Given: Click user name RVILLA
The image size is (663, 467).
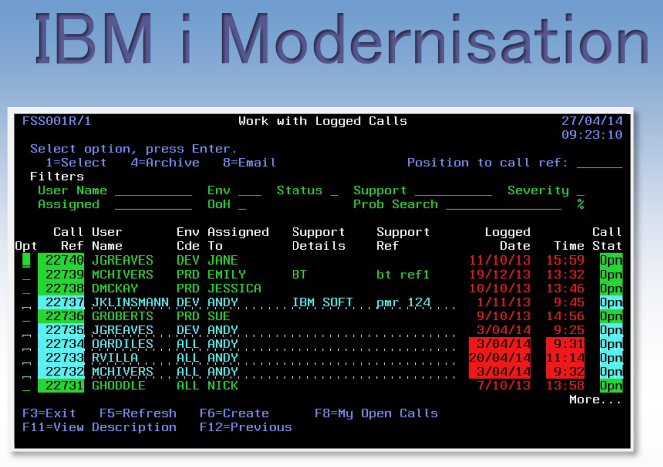Looking at the screenshot, I should click(x=115, y=358).
